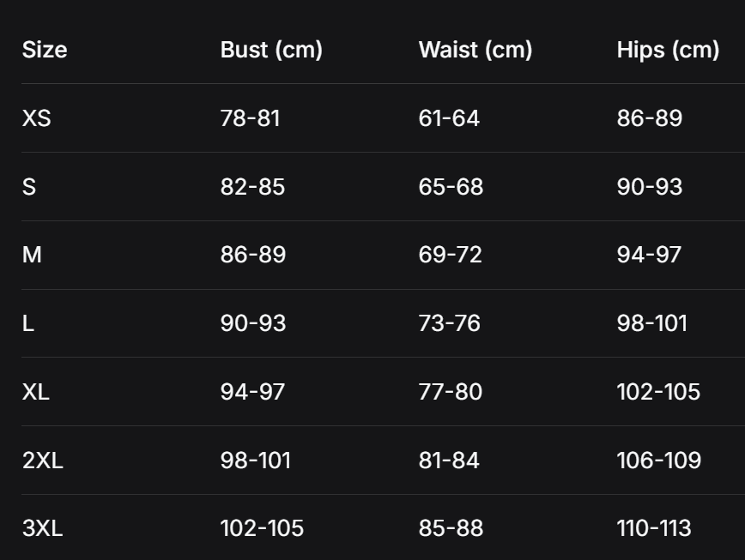The width and height of the screenshot is (745, 560).
Task: Click 2XL waist value 81-84
Action: click(448, 461)
